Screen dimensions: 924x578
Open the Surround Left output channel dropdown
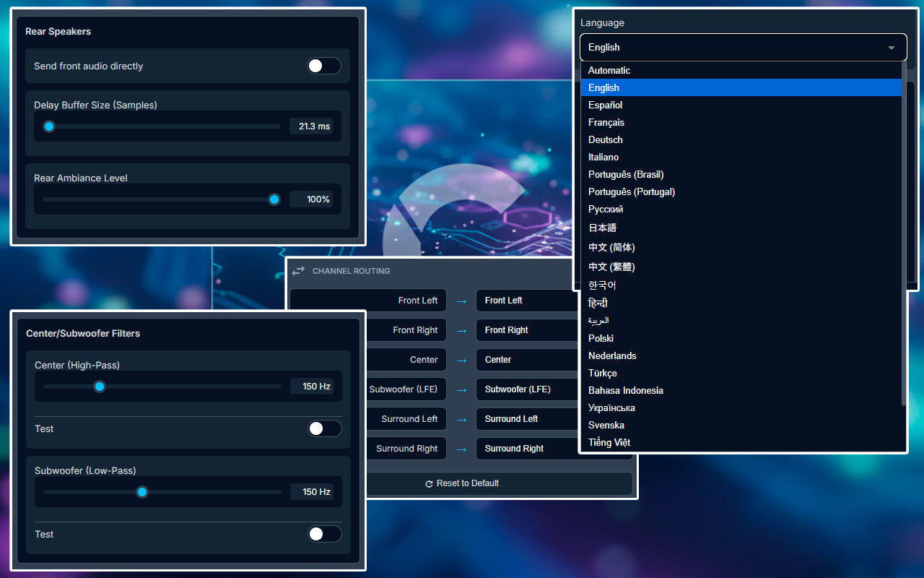pos(524,419)
